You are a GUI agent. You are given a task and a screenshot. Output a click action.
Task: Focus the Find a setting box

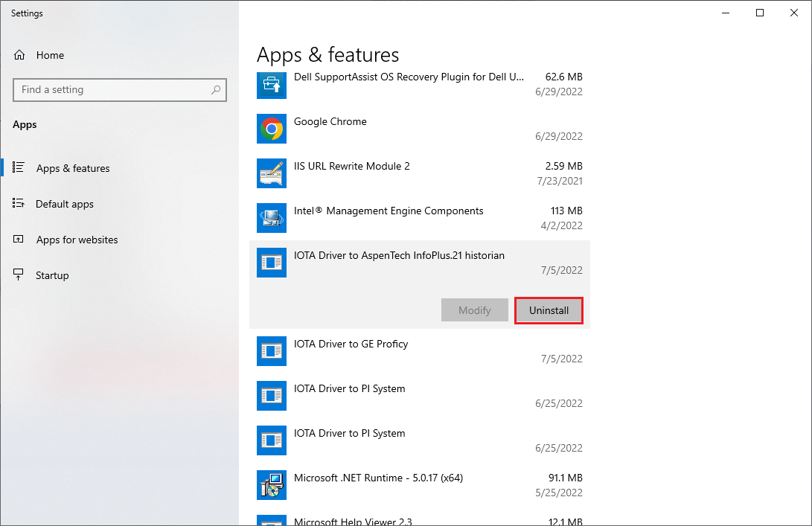click(120, 89)
